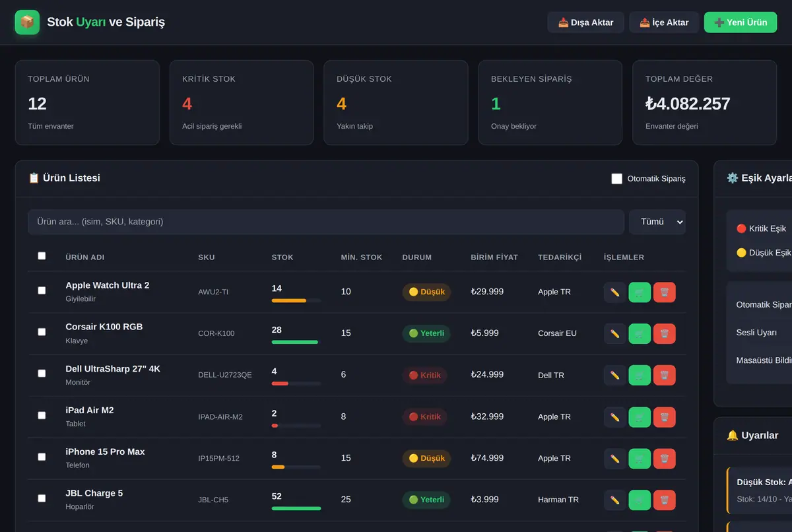Order stock for Corsair K100 RGB
Viewport: 792px width, 532px height.
640,333
